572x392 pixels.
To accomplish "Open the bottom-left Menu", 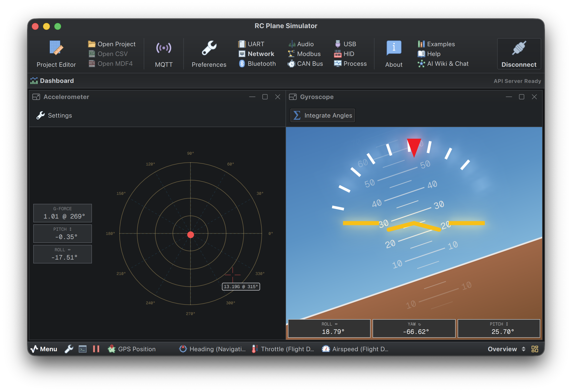I will tap(44, 349).
